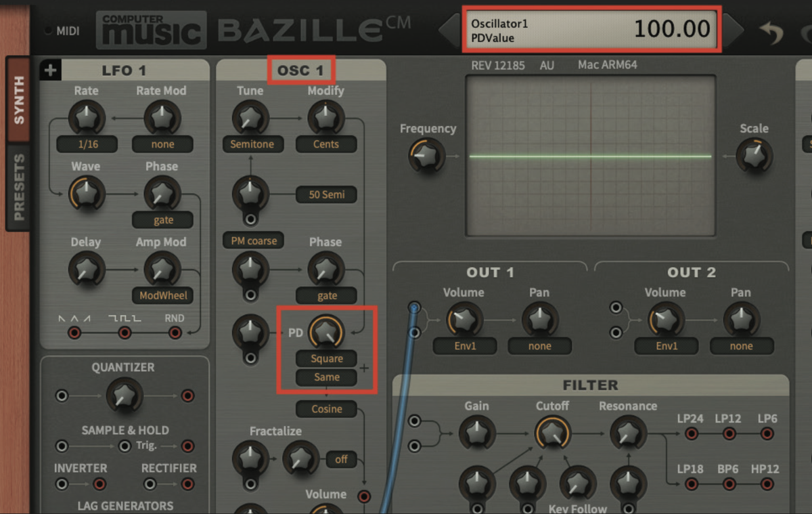Open the OUT 1 Volume dropdown showing Env1

click(464, 346)
